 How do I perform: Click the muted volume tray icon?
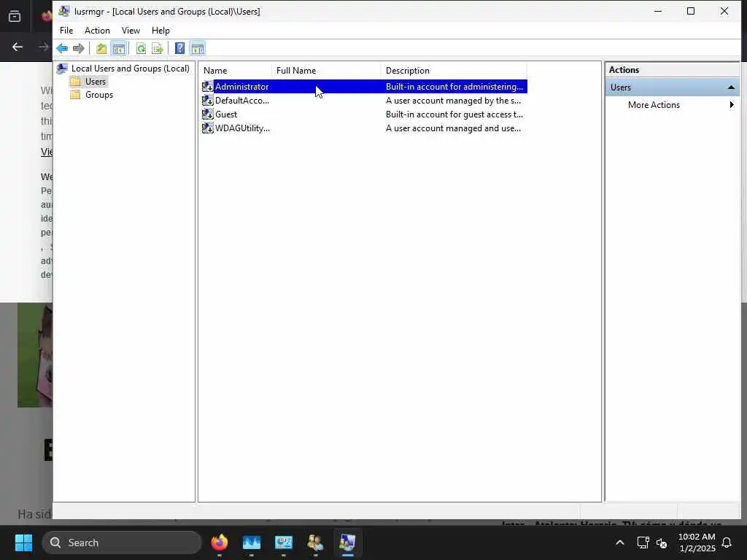pos(661,542)
